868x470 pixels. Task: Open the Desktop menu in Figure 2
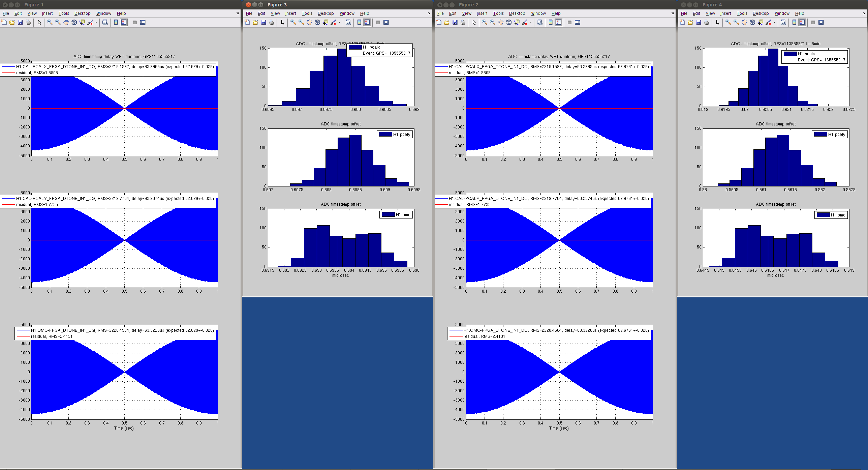[517, 13]
